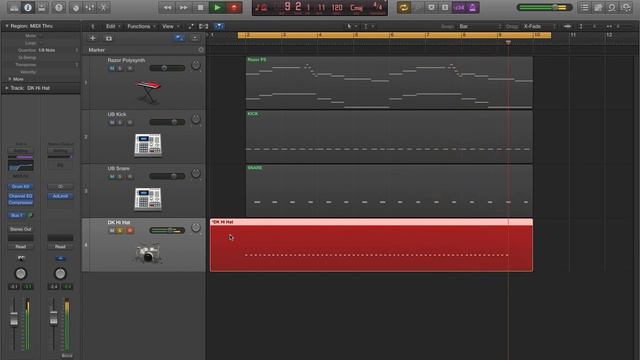Open the Snap value dropdown showing Bar
This screenshot has height=360, width=640.
(x=480, y=27)
